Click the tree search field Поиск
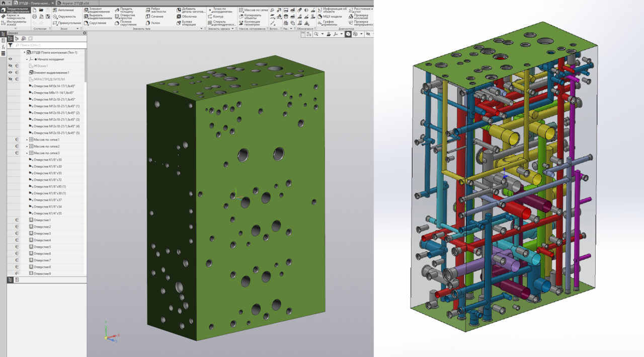 [50, 45]
